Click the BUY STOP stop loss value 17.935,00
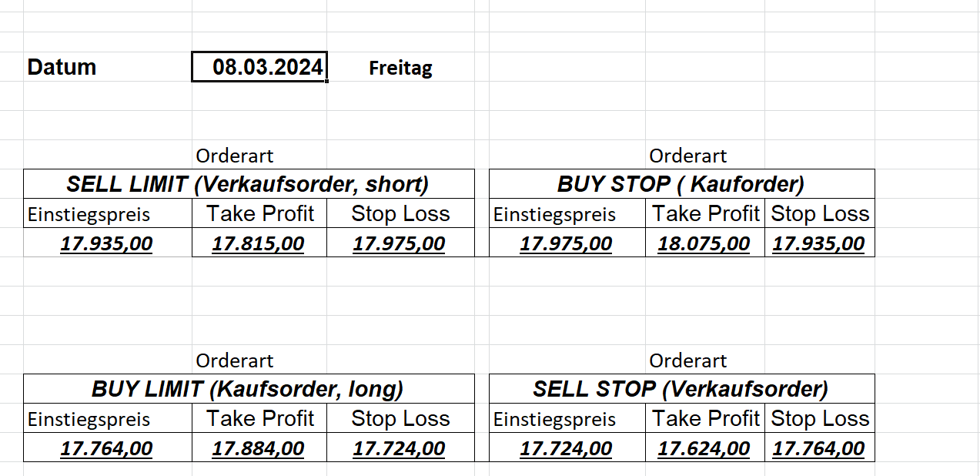This screenshot has width=980, height=476. 819,244
